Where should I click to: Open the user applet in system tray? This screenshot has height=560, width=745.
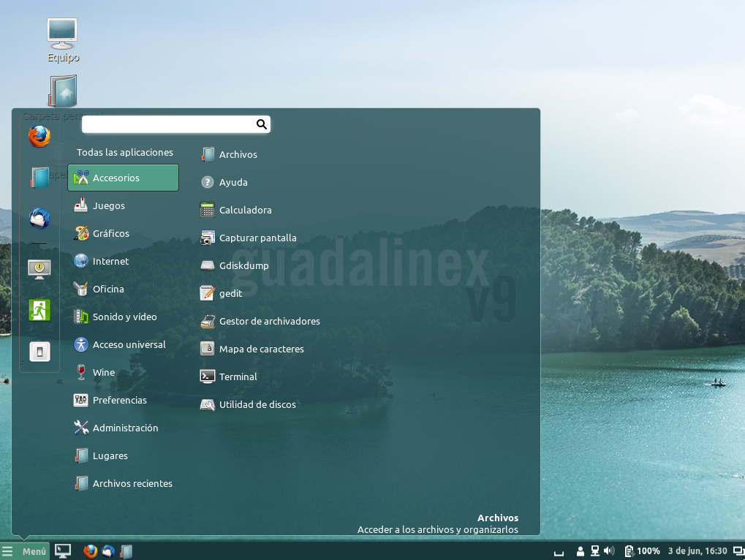580,551
